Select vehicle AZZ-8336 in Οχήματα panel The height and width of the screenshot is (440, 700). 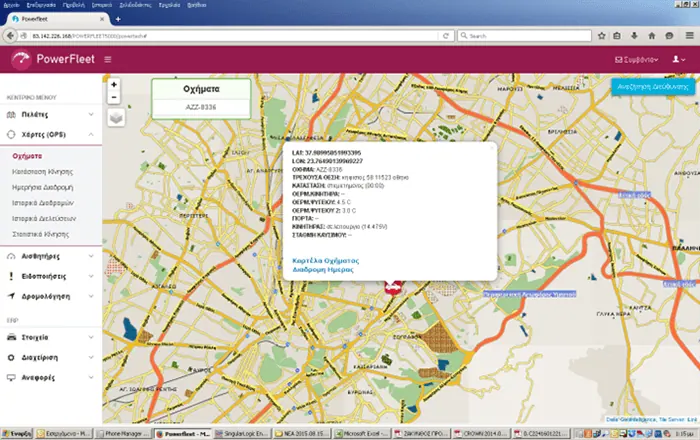tap(201, 107)
